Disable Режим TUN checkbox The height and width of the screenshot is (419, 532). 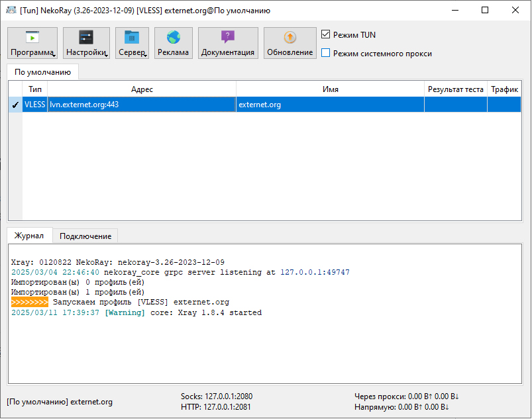point(326,34)
